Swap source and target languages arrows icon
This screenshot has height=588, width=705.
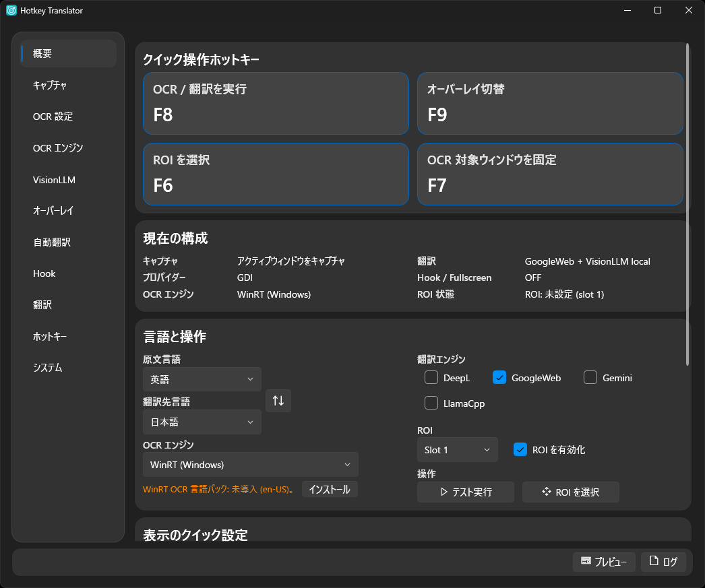278,401
